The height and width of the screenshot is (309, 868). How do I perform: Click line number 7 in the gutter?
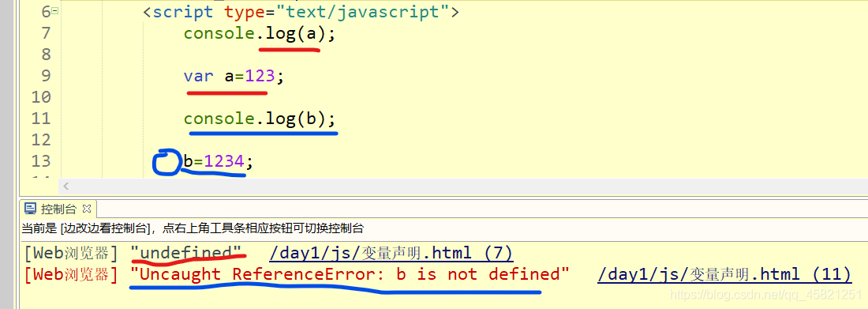click(x=46, y=33)
